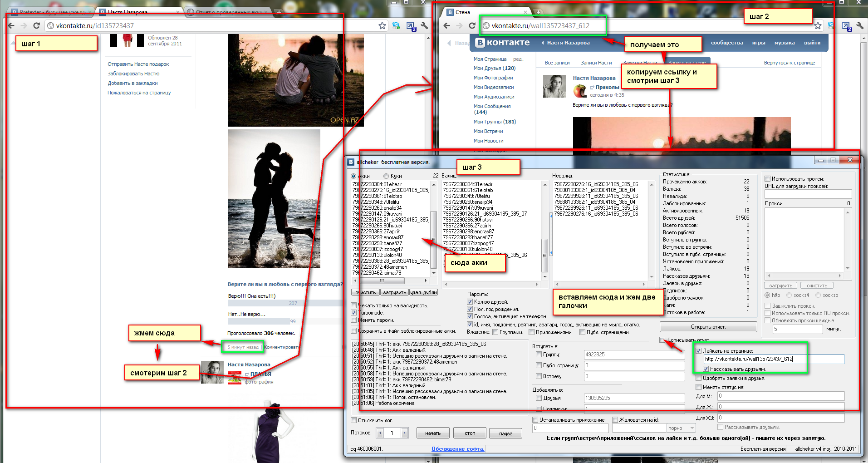Open музыка in the ВКонтакте header
Screen dimensions: 868x463
785,43
